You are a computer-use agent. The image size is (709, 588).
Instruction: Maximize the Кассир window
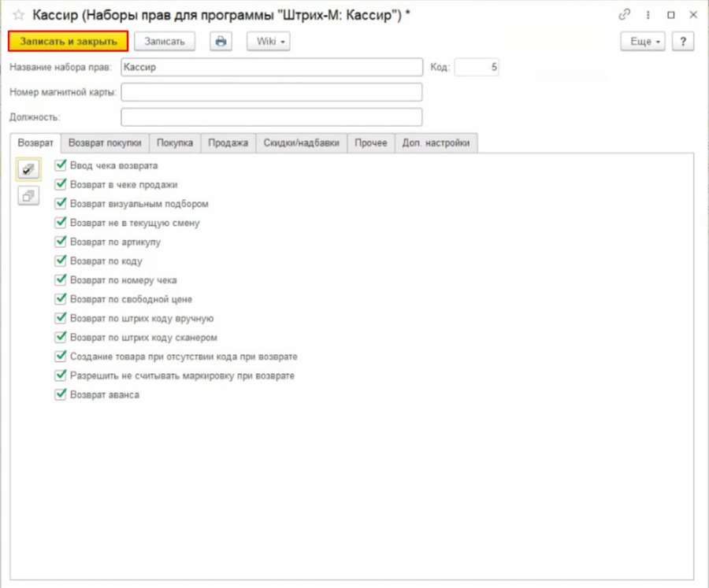(671, 15)
